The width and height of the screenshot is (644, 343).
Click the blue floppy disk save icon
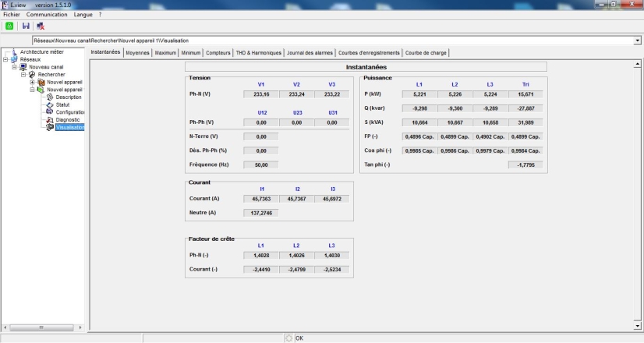tap(26, 26)
